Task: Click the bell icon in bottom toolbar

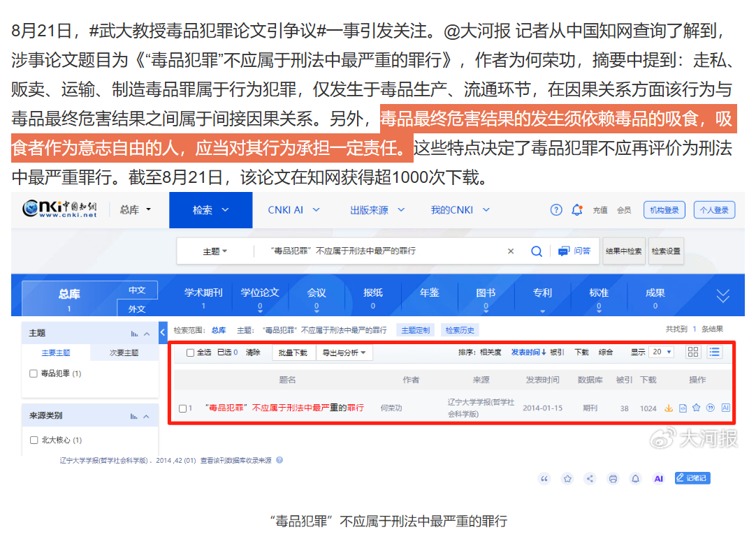Action: coord(635,478)
